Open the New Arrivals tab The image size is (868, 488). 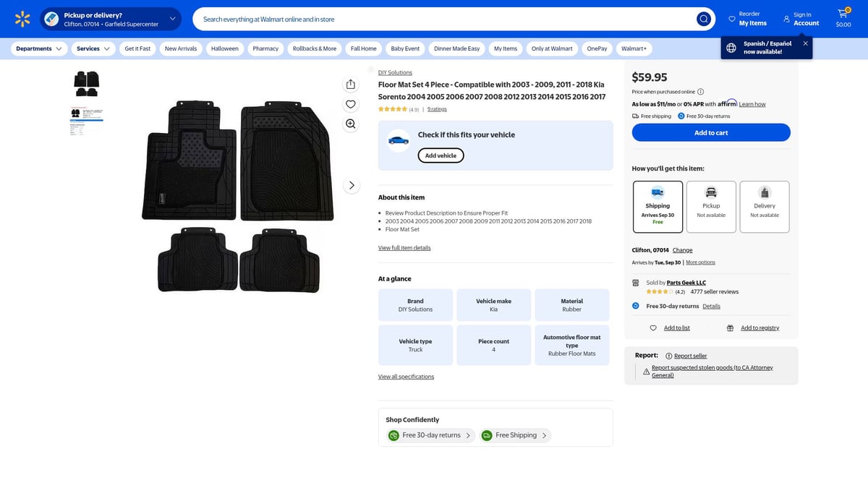[181, 48]
